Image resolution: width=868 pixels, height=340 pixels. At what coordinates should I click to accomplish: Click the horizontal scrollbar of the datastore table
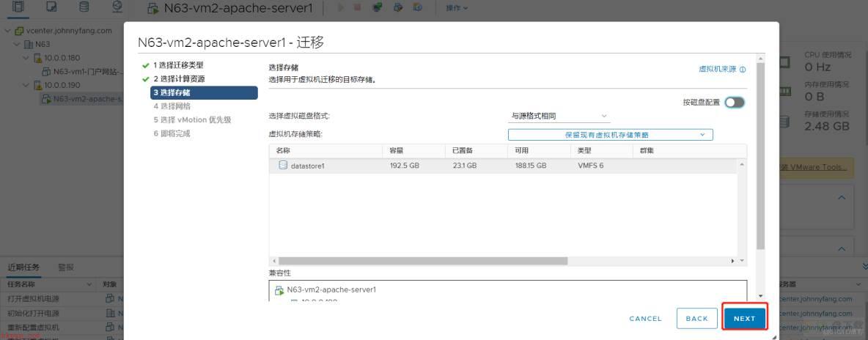[x=424, y=260]
